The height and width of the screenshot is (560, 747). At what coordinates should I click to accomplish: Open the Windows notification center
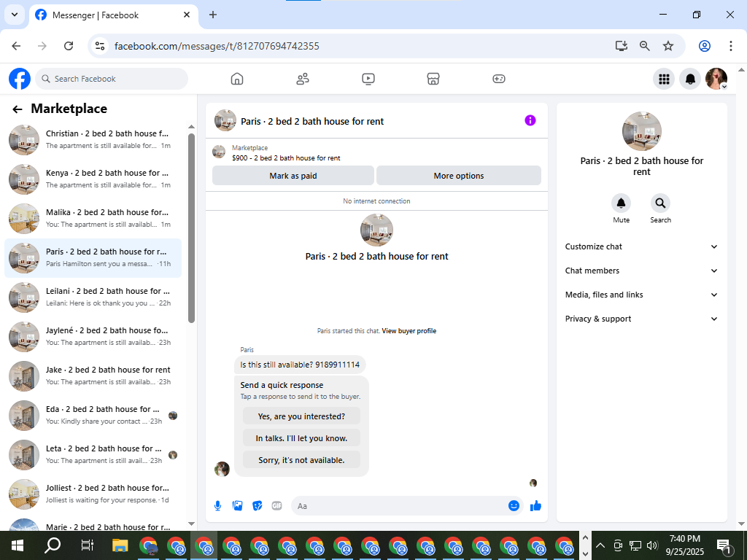(724, 546)
